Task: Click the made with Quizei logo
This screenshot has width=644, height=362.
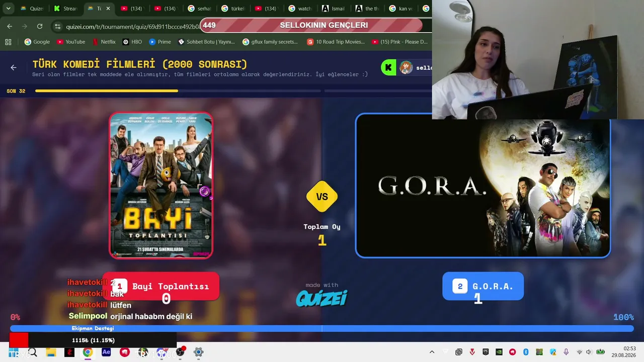Action: click(x=322, y=295)
